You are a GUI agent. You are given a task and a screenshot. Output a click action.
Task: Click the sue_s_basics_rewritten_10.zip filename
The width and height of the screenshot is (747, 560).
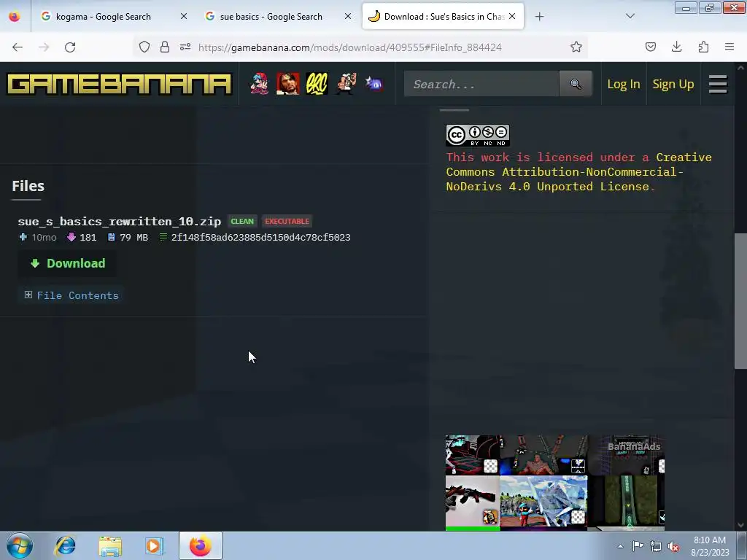[120, 222]
